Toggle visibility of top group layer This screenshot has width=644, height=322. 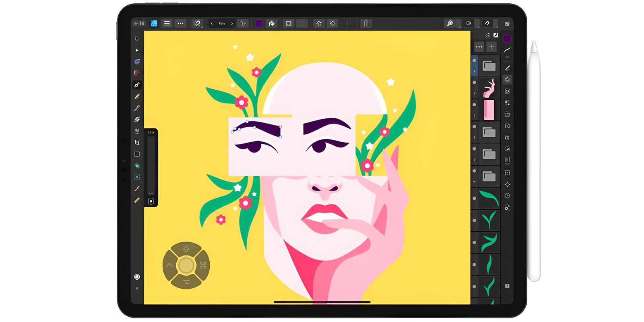point(474,60)
